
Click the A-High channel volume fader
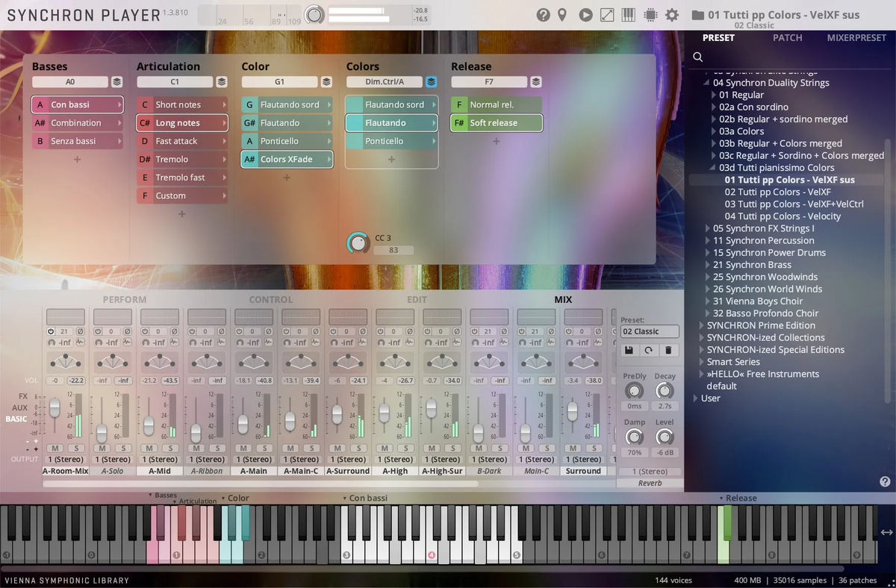[x=384, y=413]
